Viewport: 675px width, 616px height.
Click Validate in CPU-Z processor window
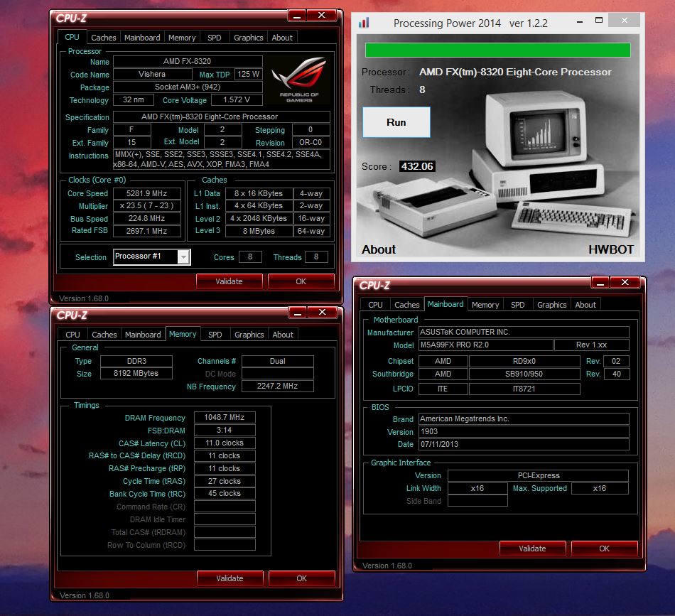click(x=229, y=281)
